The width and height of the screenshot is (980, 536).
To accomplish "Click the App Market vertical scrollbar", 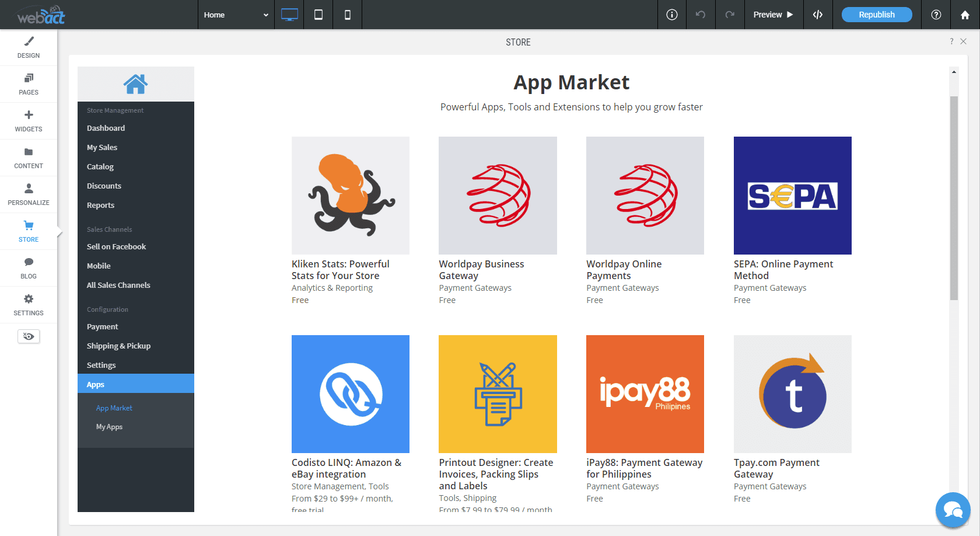I will [x=954, y=199].
